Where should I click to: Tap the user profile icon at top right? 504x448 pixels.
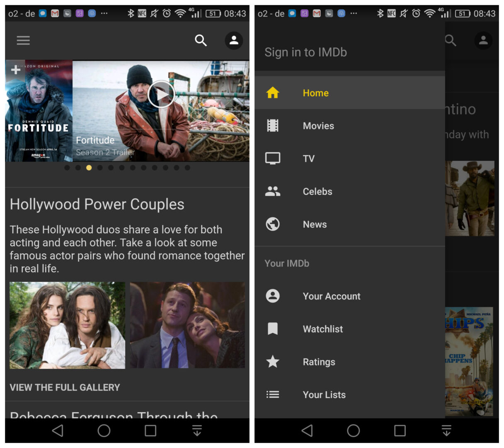point(234,41)
